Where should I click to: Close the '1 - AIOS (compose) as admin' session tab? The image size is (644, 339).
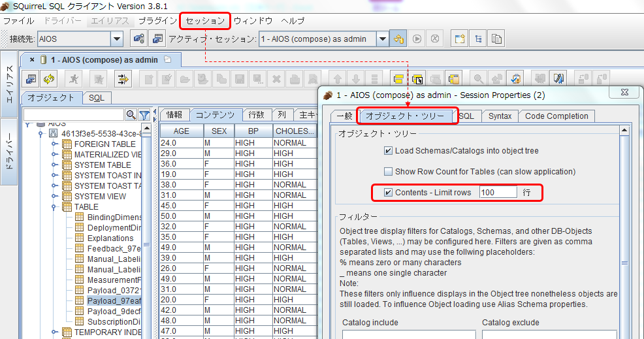[32, 60]
